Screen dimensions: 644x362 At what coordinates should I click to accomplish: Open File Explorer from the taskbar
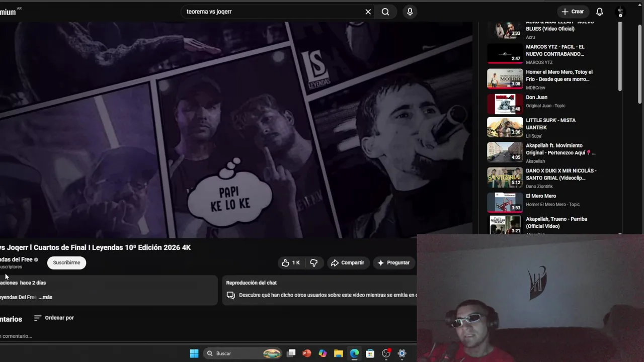[339, 353]
